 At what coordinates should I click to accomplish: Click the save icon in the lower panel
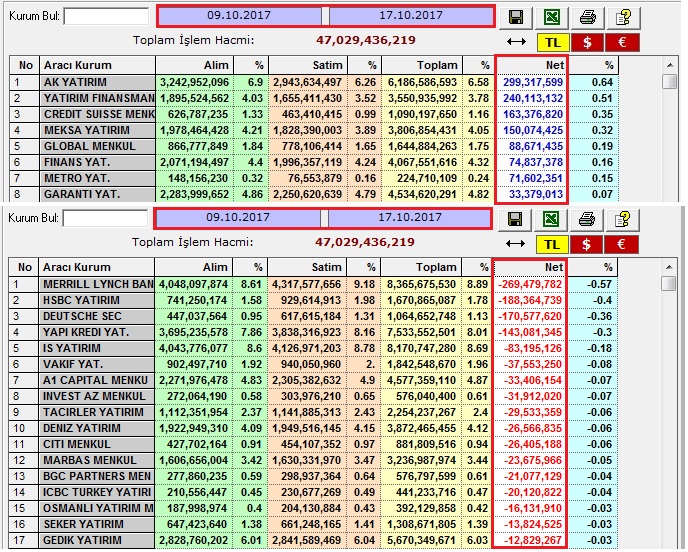pos(515,219)
